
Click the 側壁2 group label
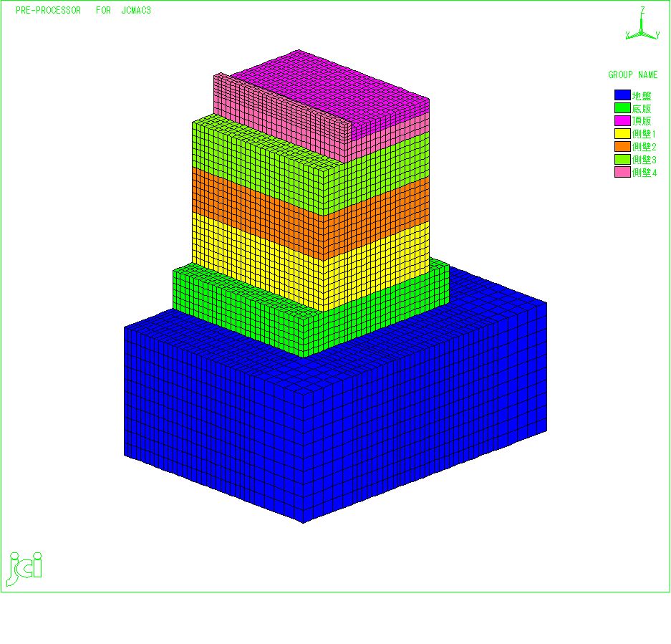tap(644, 147)
